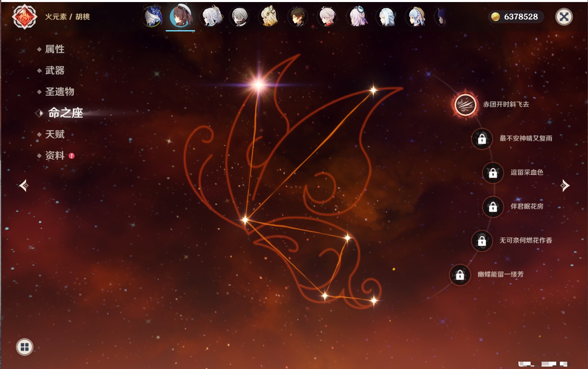Open the grid menu button bottom-left
The width and height of the screenshot is (588, 369).
coord(24,347)
